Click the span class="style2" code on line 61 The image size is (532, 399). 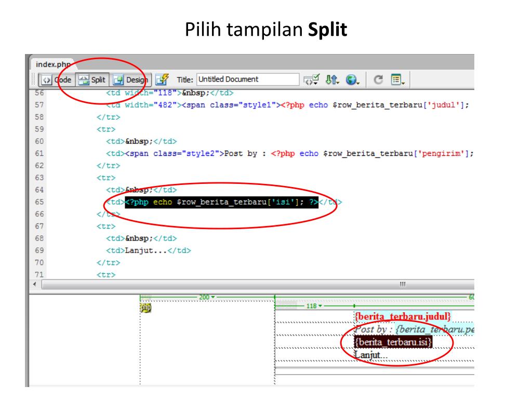pyautogui.click(x=175, y=153)
